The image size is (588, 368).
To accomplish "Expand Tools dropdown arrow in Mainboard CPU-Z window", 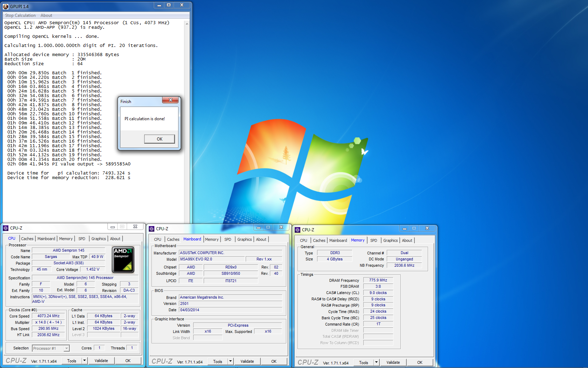I will (230, 361).
